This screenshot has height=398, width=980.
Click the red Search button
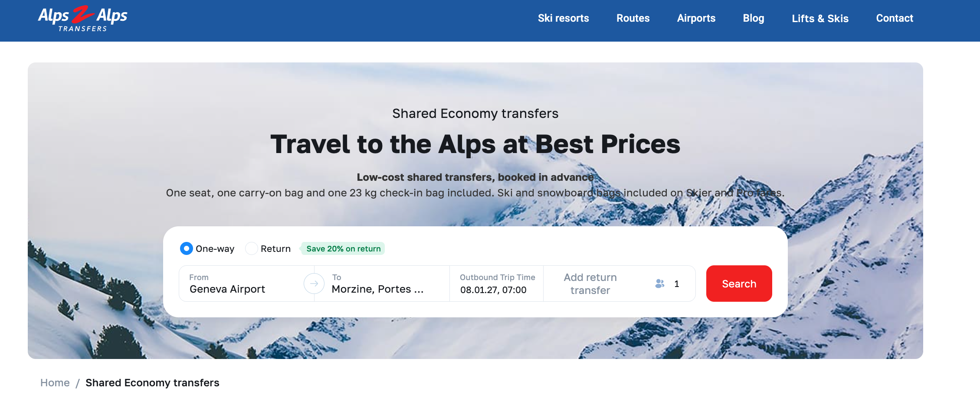pos(739,284)
